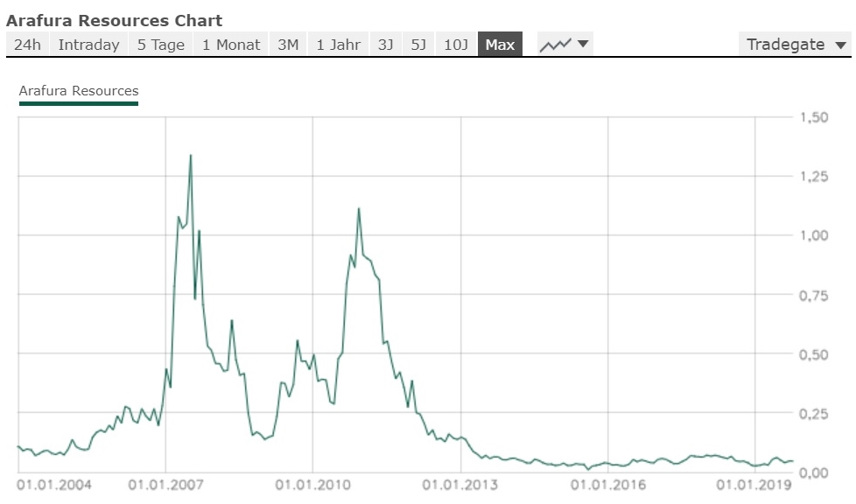This screenshot has width=856, height=504.
Task: Select the Max time range
Action: pos(500,44)
